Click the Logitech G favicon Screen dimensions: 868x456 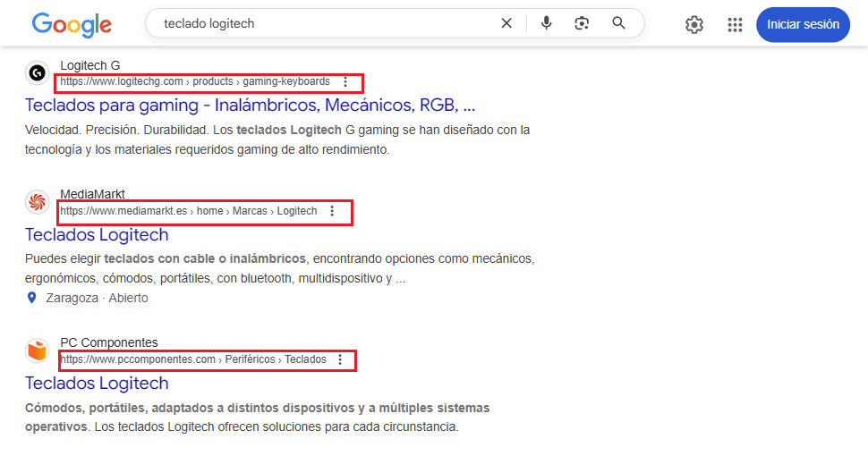click(37, 73)
